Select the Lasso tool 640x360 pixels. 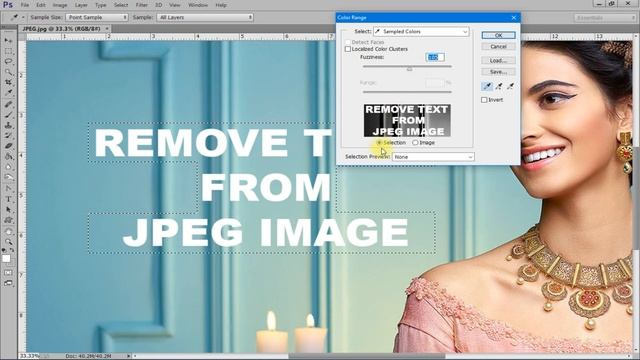click(x=8, y=61)
